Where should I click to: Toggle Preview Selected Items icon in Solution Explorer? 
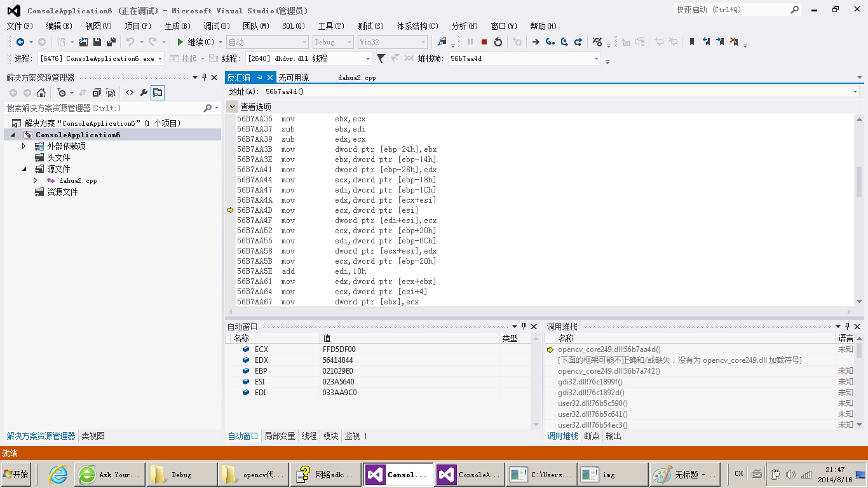pyautogui.click(x=158, y=93)
